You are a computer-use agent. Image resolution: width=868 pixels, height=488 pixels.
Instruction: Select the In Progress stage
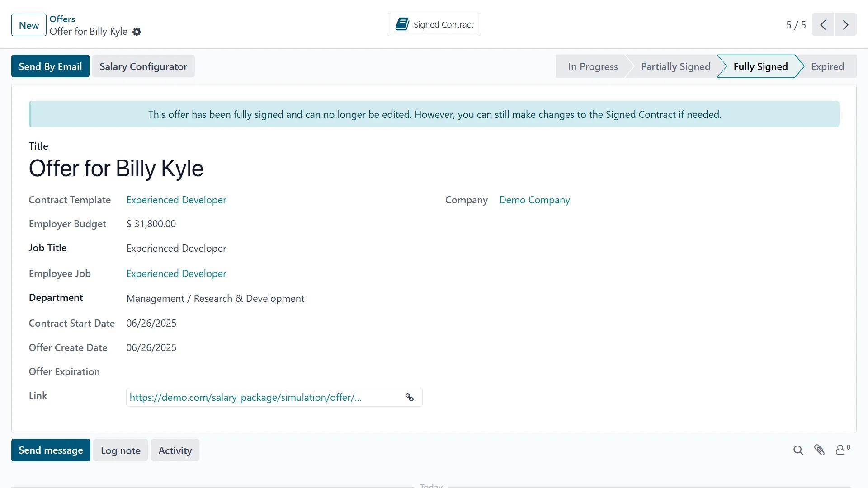[592, 67]
